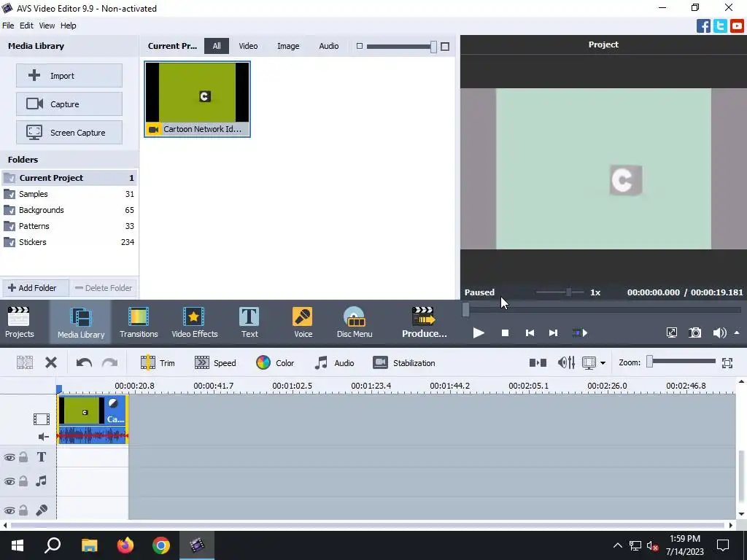Click the Undo arrow
Screen dimensions: 747x560
84,363
